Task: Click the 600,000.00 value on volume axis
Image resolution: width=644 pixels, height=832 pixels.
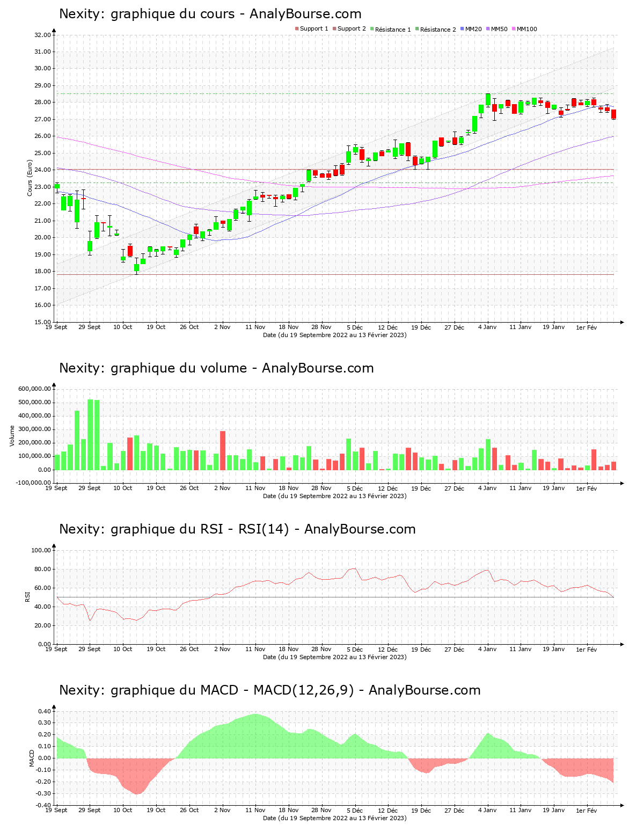Action: [x=35, y=389]
